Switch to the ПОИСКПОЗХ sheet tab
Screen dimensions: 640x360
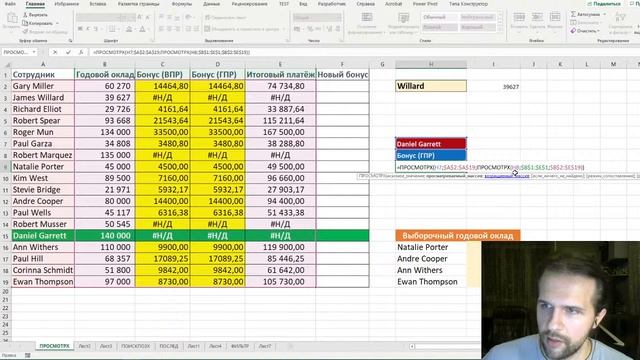pos(136,346)
